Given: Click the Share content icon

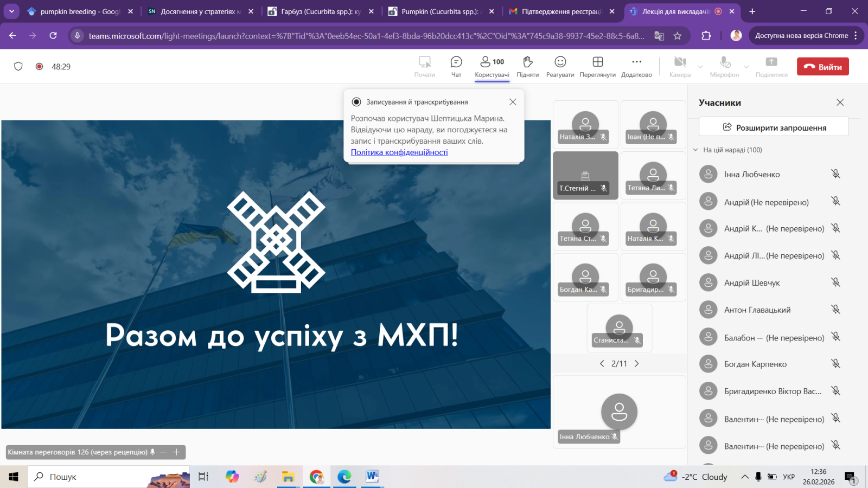Looking at the screenshot, I should coord(771,67).
